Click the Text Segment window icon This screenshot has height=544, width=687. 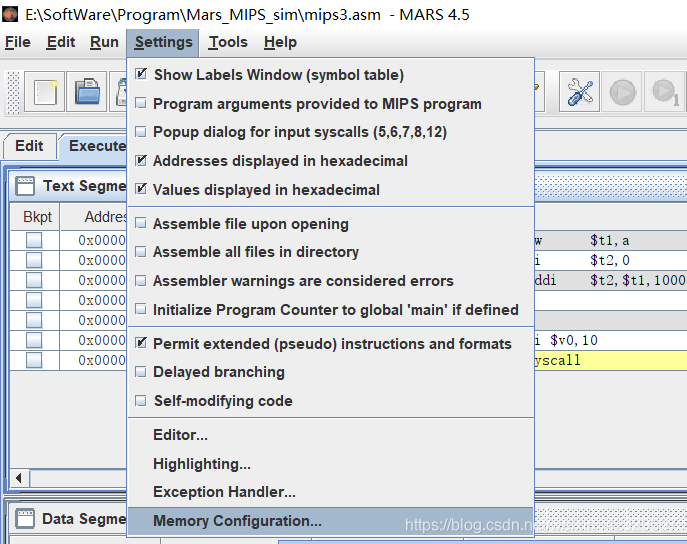pos(25,186)
